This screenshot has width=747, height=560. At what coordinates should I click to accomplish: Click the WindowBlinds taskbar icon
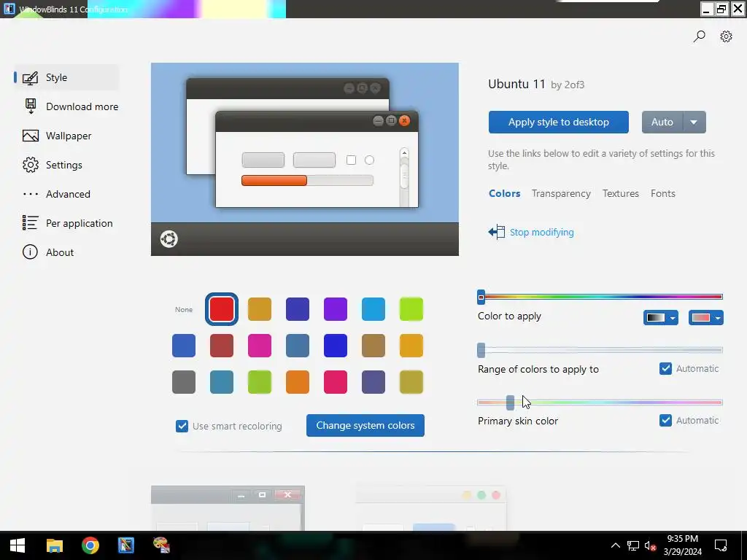(x=125, y=545)
